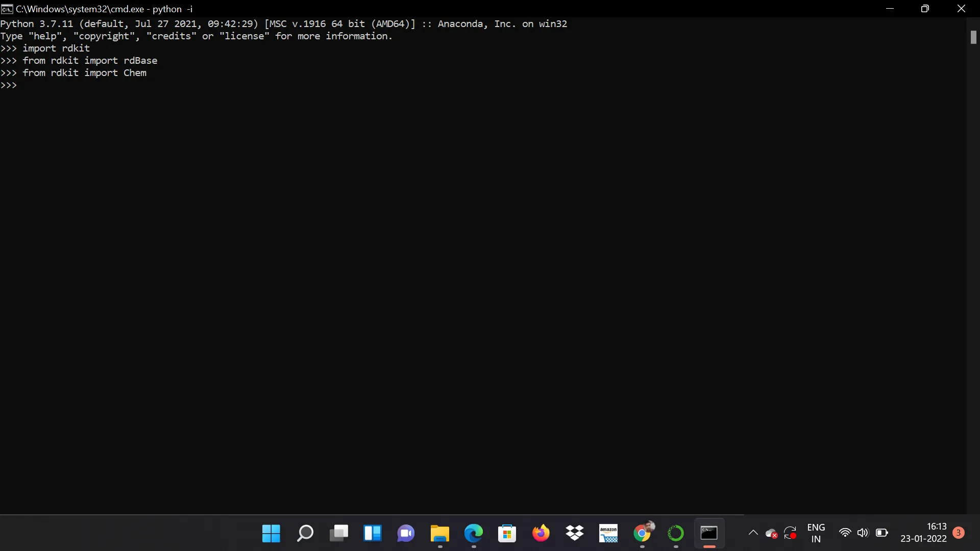Open File Explorer from the taskbar
This screenshot has height=551, width=980.
(439, 534)
